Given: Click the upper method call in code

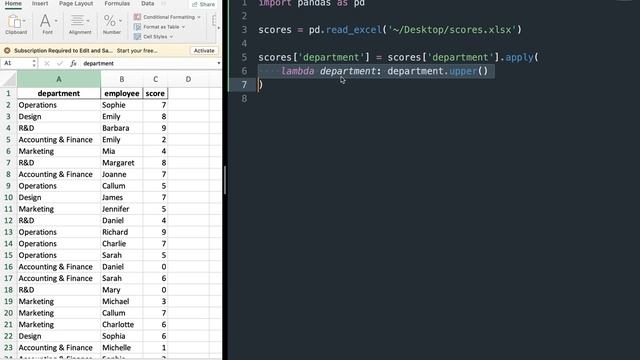Looking at the screenshot, I should pyautogui.click(x=463, y=71).
